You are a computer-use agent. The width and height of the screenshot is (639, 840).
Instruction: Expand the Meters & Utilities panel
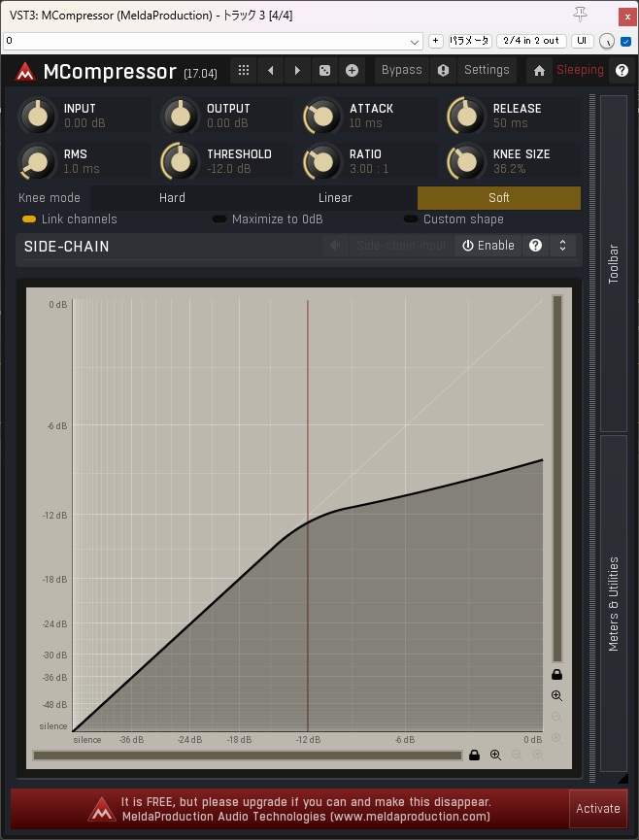(x=613, y=602)
